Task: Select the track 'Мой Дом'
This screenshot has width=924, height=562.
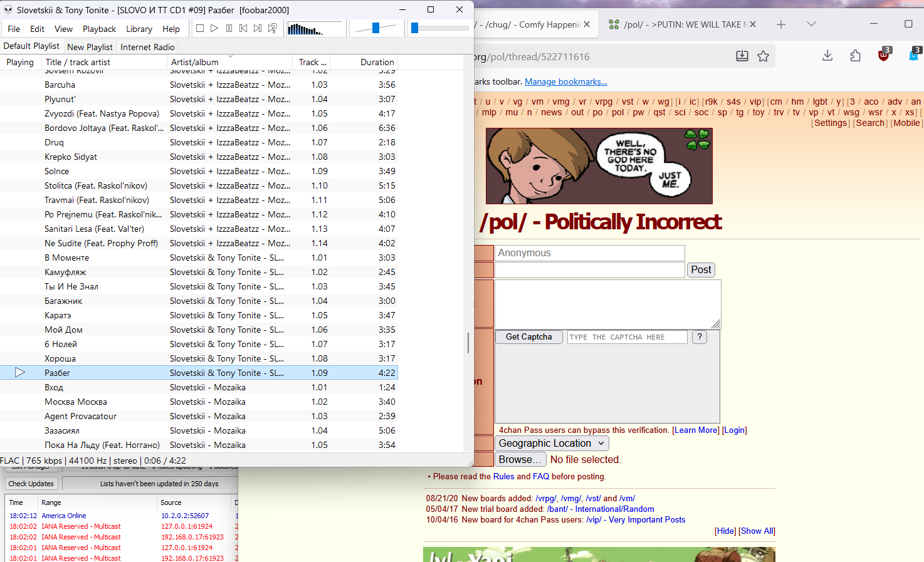Action: click(x=199, y=330)
